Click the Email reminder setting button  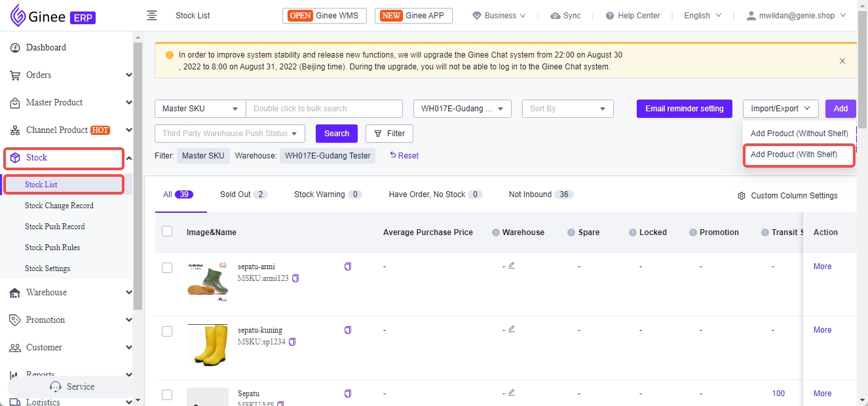click(x=685, y=109)
